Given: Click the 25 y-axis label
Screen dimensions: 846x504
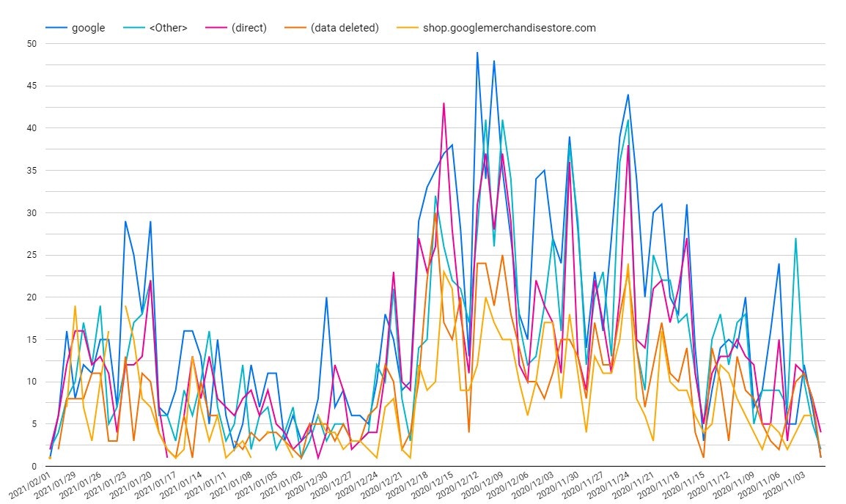Looking at the screenshot, I should point(32,255).
